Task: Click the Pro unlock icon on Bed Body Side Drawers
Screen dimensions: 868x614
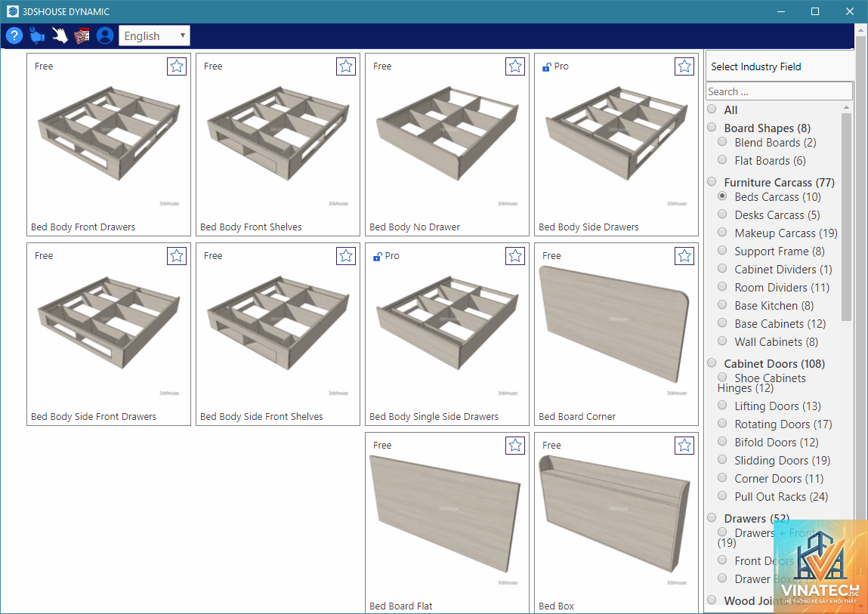Action: 546,67
